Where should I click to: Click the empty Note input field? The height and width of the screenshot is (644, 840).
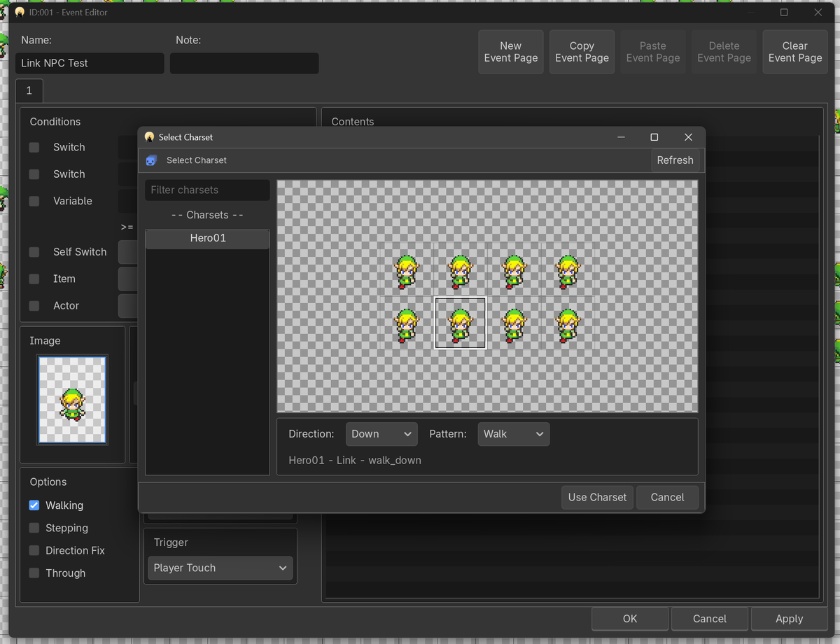click(x=244, y=63)
